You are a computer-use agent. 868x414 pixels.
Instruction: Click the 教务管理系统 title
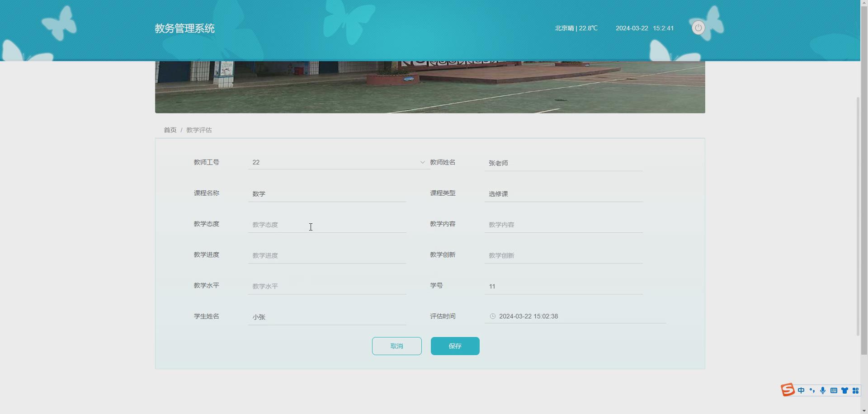[184, 28]
